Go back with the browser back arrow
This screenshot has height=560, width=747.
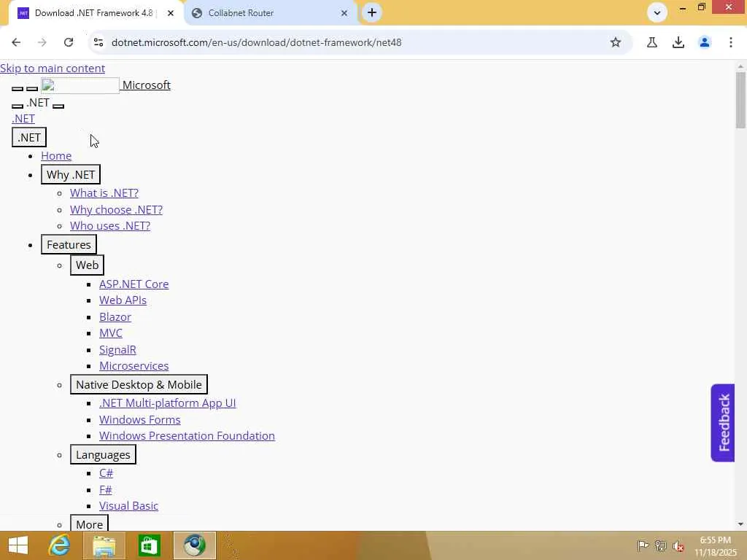pyautogui.click(x=16, y=42)
